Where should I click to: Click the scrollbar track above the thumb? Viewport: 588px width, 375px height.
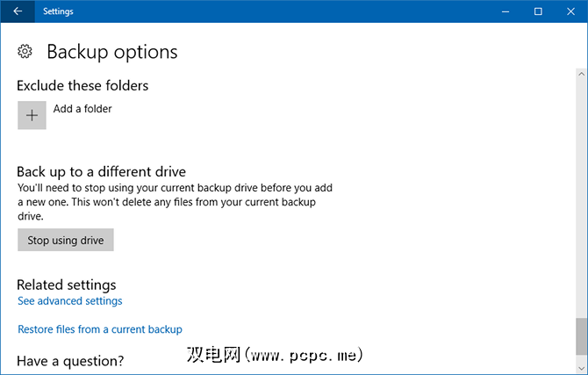coord(580,176)
